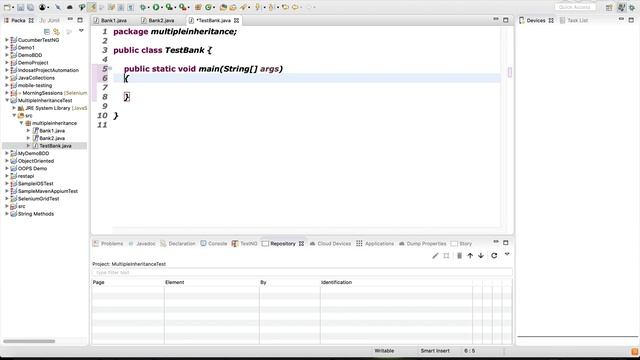
Task: Open the TestNG tab
Action: click(244, 244)
